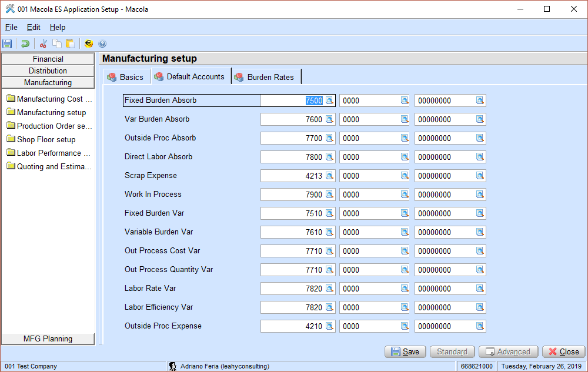Open lookup beside Out Process Quantity Var 0000 field

(405, 269)
